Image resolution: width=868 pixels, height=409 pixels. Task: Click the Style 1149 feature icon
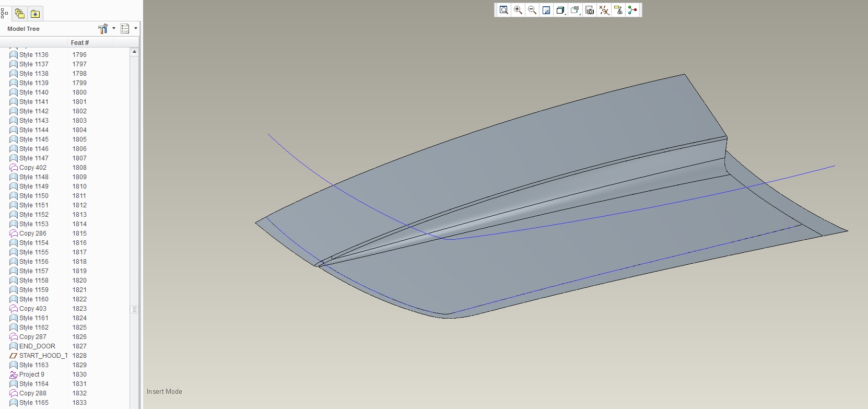[x=14, y=186]
